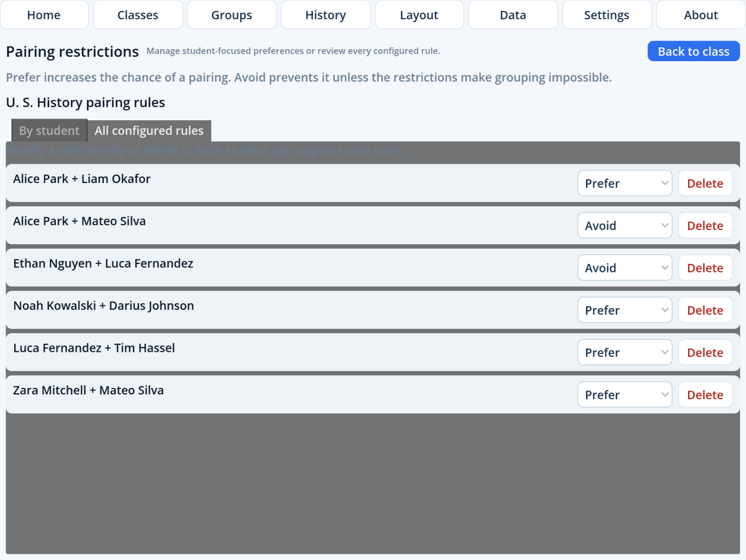Click the 'U. S. History pairing rules' heading

tap(86, 103)
